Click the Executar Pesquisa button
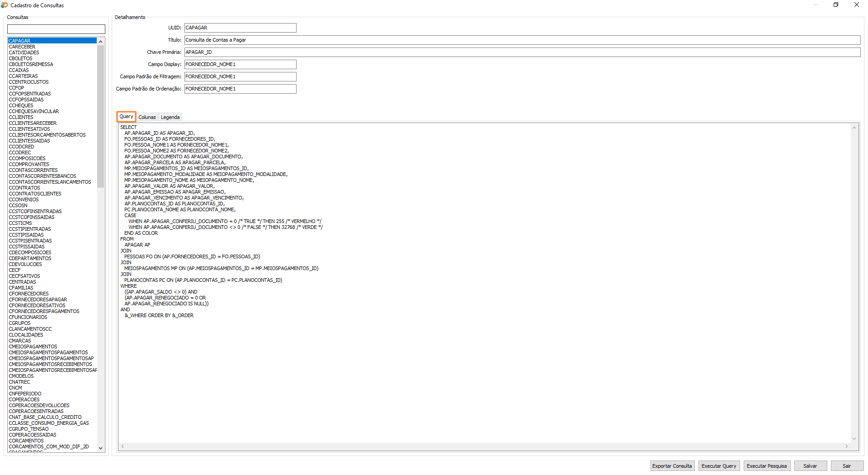Screen dimensions: 868x475 coord(766,466)
